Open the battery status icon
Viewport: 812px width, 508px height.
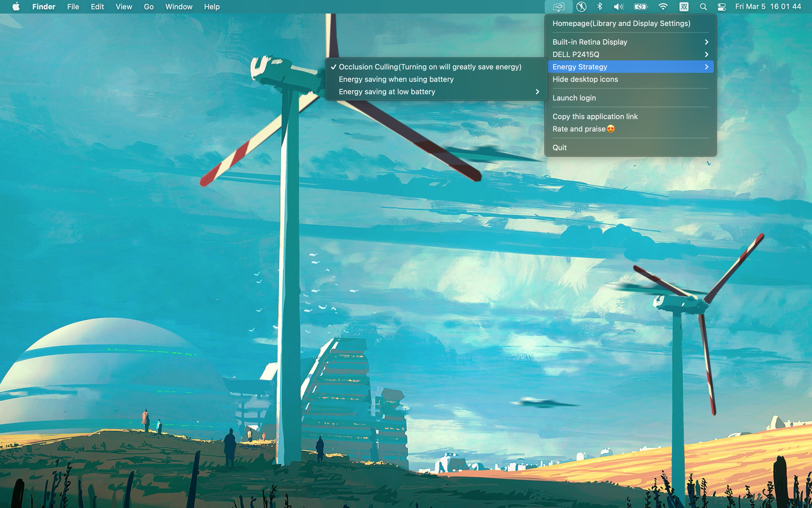click(x=641, y=7)
